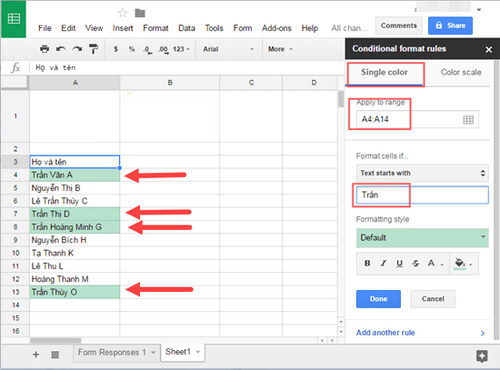Click the select data range grid icon
Image resolution: width=500 pixels, height=370 pixels.
tap(468, 120)
